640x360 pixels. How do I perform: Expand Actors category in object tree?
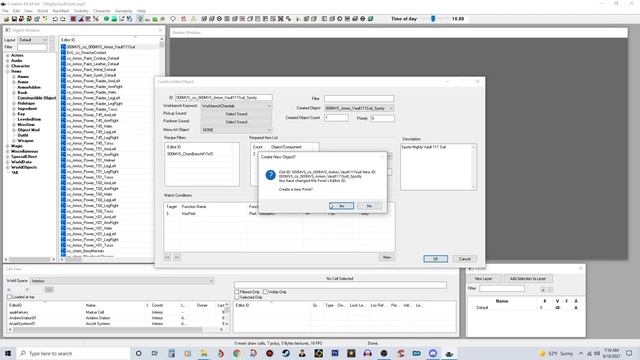(x=7, y=55)
